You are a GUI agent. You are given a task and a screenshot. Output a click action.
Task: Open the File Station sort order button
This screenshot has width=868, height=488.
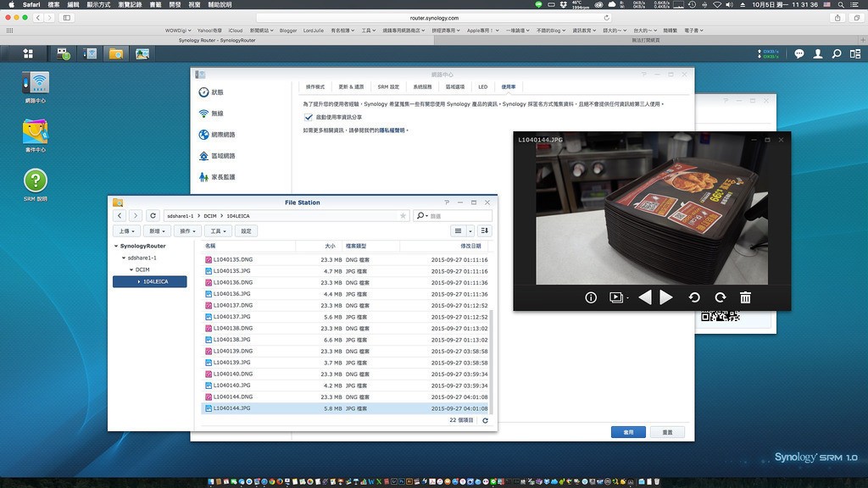coord(484,230)
